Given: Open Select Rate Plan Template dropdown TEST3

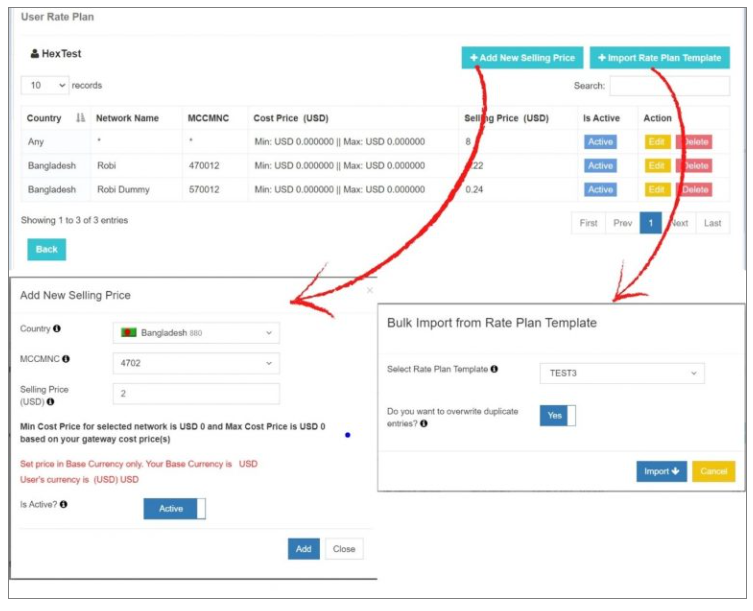Looking at the screenshot, I should click(x=622, y=373).
